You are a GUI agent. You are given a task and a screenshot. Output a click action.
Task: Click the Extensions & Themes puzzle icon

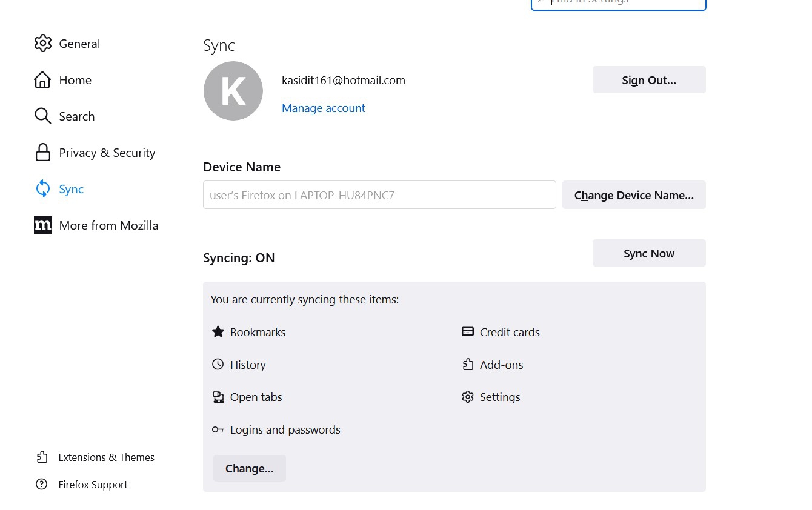click(42, 457)
